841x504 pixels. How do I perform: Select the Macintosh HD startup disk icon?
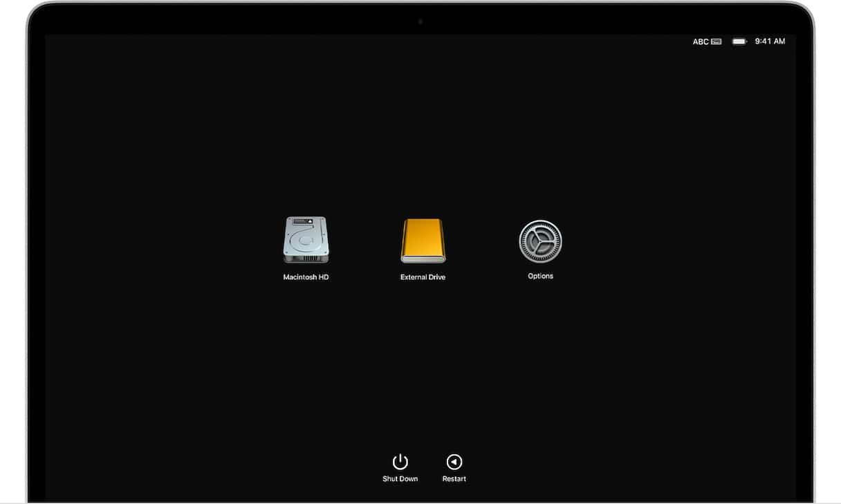point(306,240)
